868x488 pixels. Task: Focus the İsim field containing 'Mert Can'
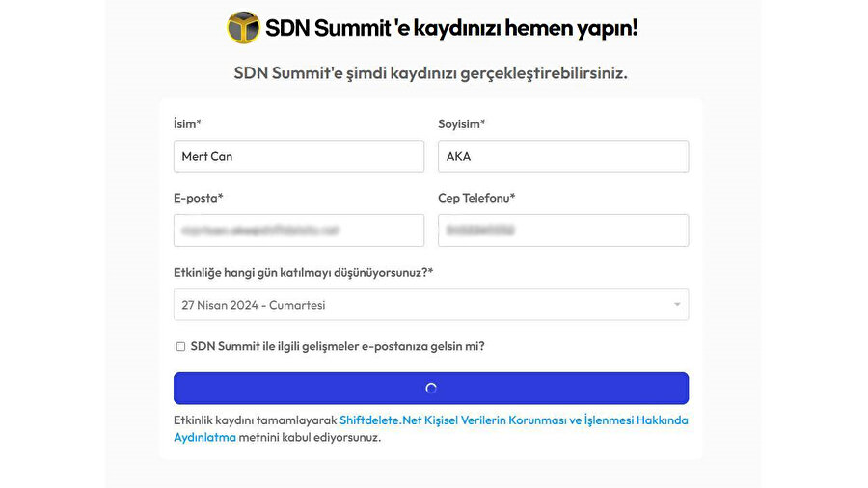click(x=299, y=156)
